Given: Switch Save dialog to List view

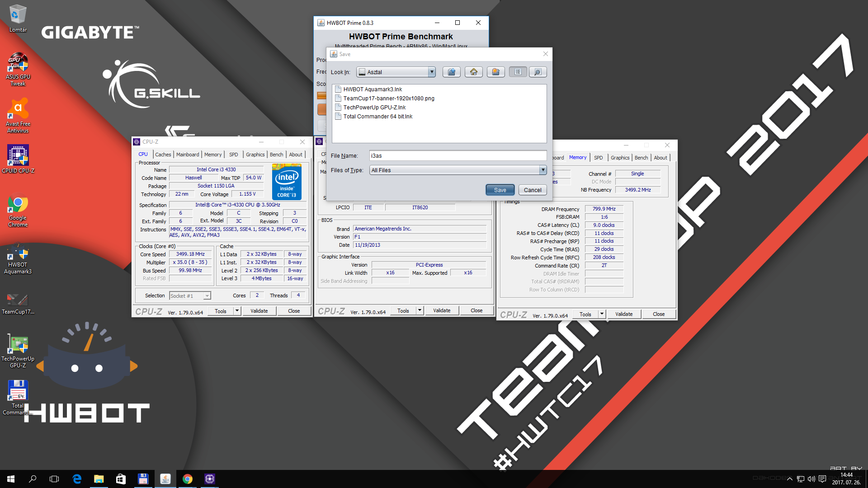Looking at the screenshot, I should [518, 72].
